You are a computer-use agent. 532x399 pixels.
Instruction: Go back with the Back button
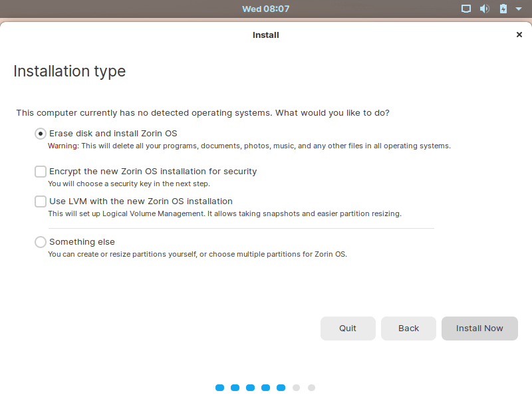(408, 329)
